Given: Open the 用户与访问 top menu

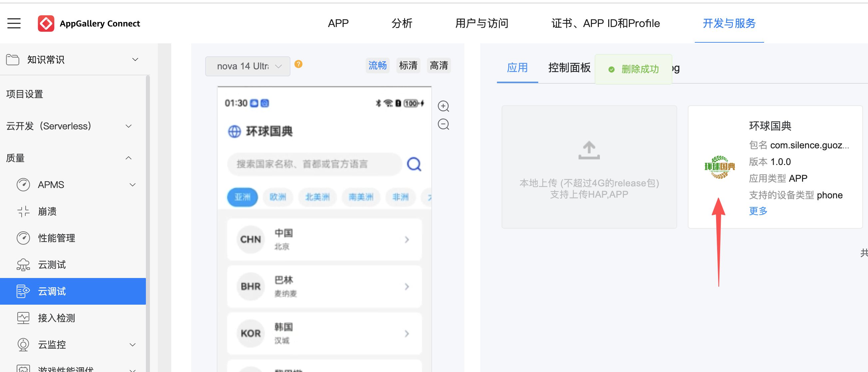Looking at the screenshot, I should click(482, 23).
